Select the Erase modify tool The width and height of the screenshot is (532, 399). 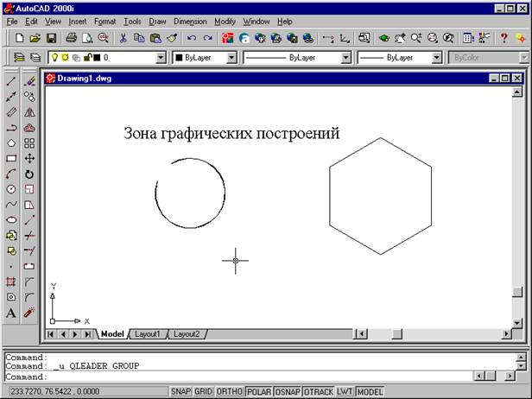[x=30, y=80]
